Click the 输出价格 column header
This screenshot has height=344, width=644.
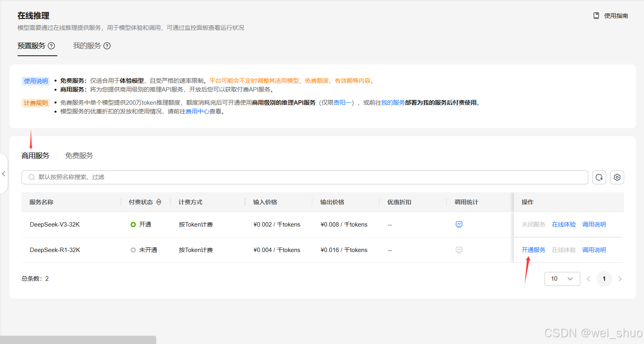333,202
